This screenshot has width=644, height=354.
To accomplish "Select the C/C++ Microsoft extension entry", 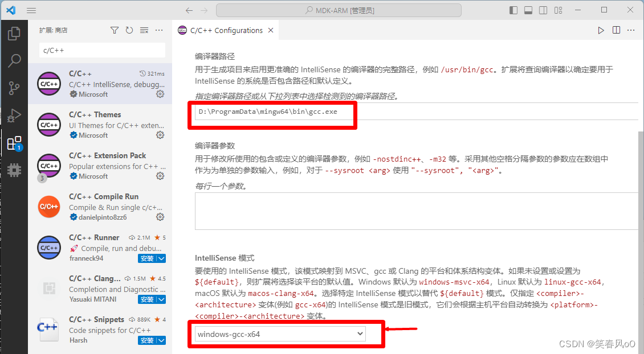I will click(100, 84).
